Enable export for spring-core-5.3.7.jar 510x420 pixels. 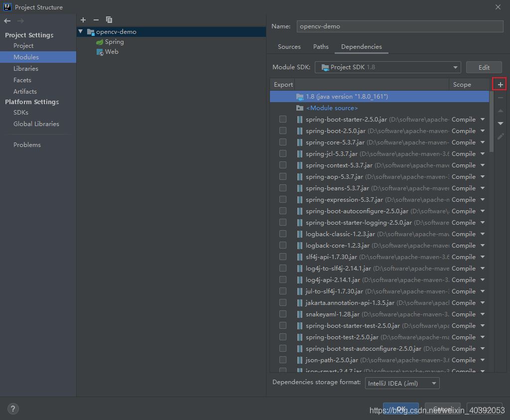pos(283,142)
